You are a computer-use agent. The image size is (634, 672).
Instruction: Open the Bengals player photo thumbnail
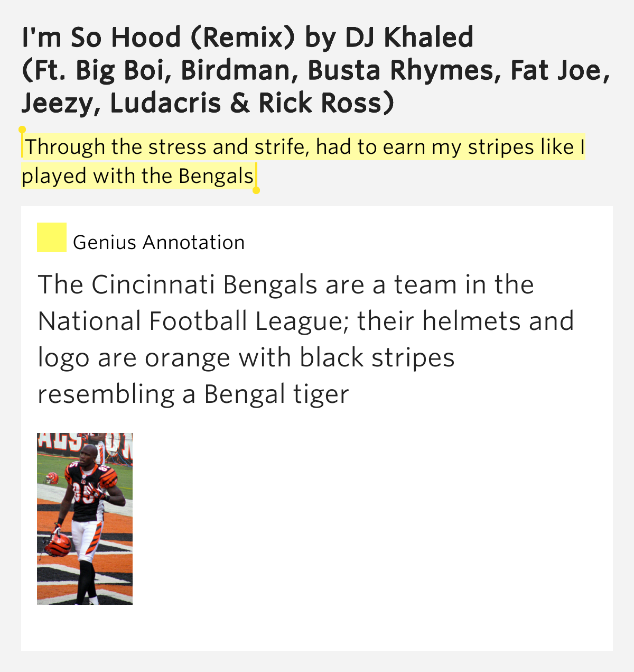pyautogui.click(x=85, y=518)
